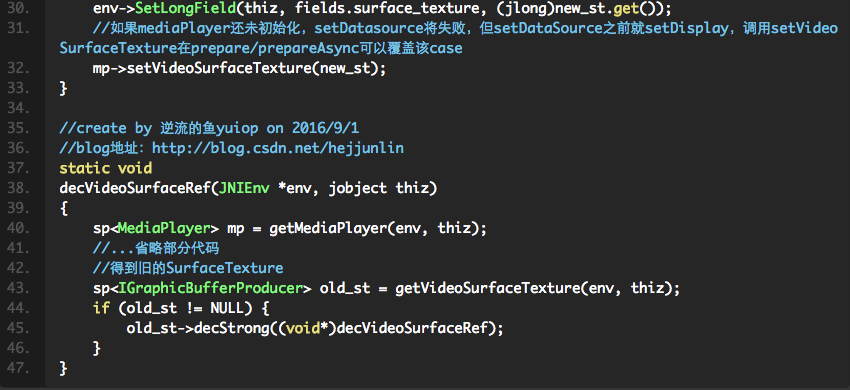Click line number 32 in the gutter
Screen dimensions: 850x390
(x=18, y=68)
